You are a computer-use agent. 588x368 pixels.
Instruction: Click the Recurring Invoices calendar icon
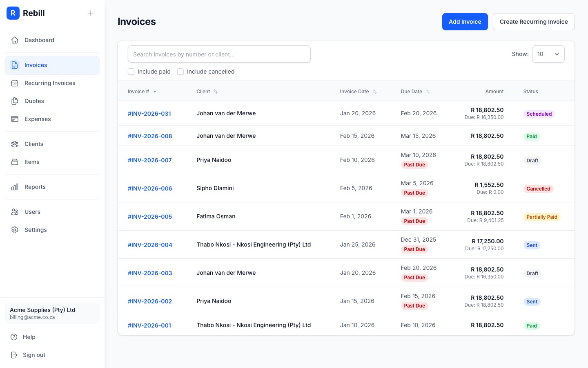click(15, 83)
